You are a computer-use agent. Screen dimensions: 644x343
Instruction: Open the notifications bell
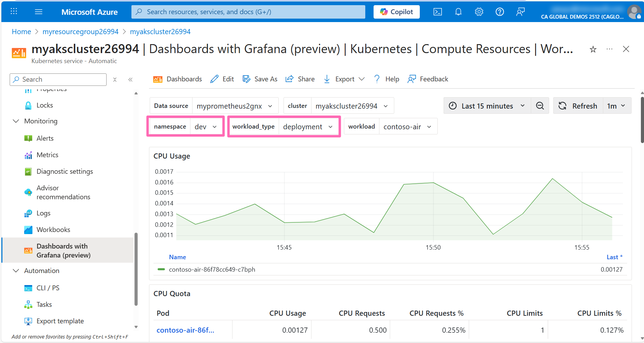[458, 12]
